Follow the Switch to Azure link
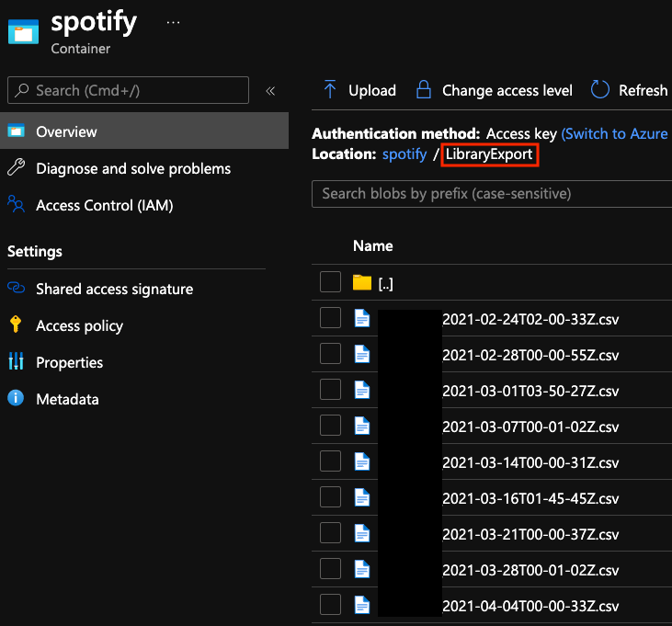 point(615,133)
